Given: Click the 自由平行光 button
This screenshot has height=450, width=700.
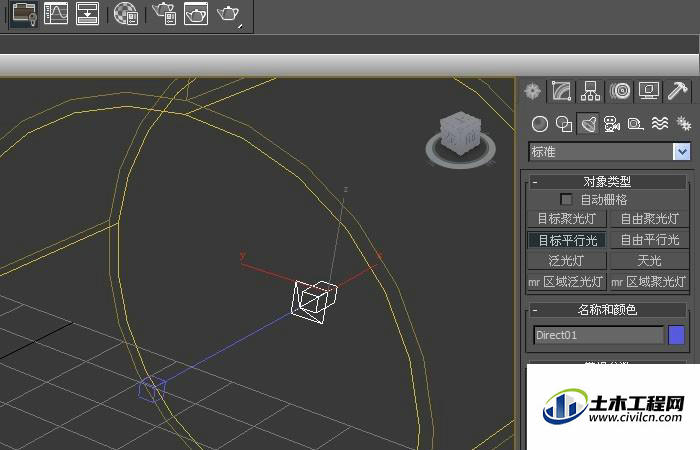Looking at the screenshot, I should pos(649,240).
